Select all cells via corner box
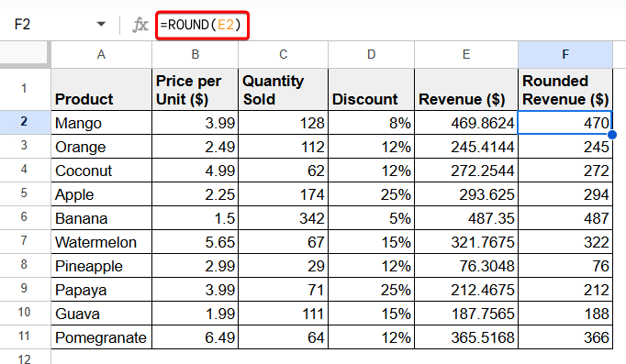Viewport: 626px width, 364px height. tap(25, 54)
